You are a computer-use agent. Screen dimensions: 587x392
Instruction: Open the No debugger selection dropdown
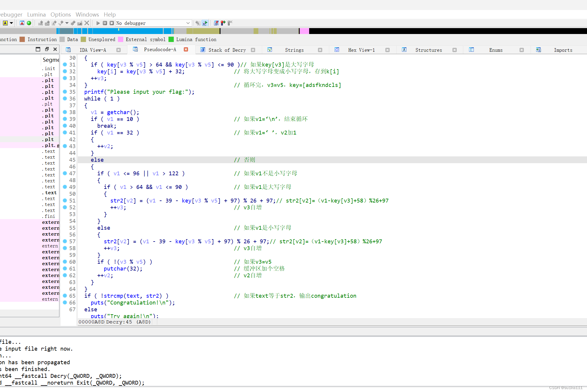(x=188, y=23)
